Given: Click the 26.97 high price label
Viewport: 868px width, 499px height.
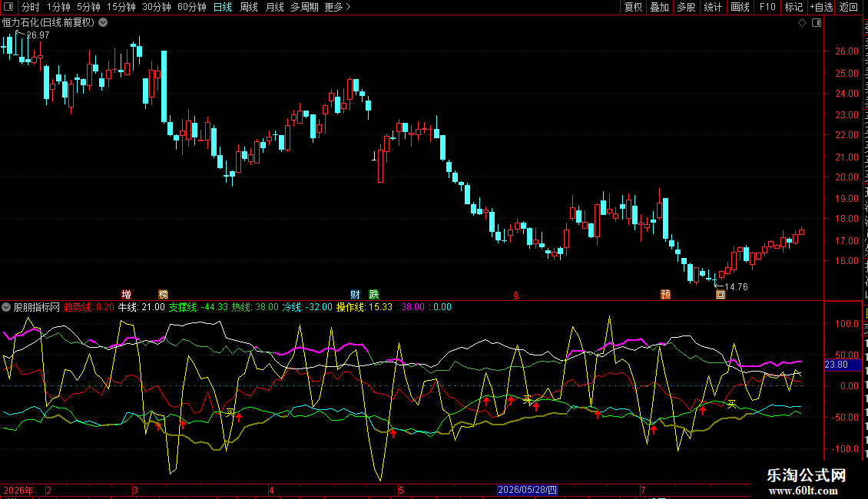Looking at the screenshot, I should click(38, 35).
